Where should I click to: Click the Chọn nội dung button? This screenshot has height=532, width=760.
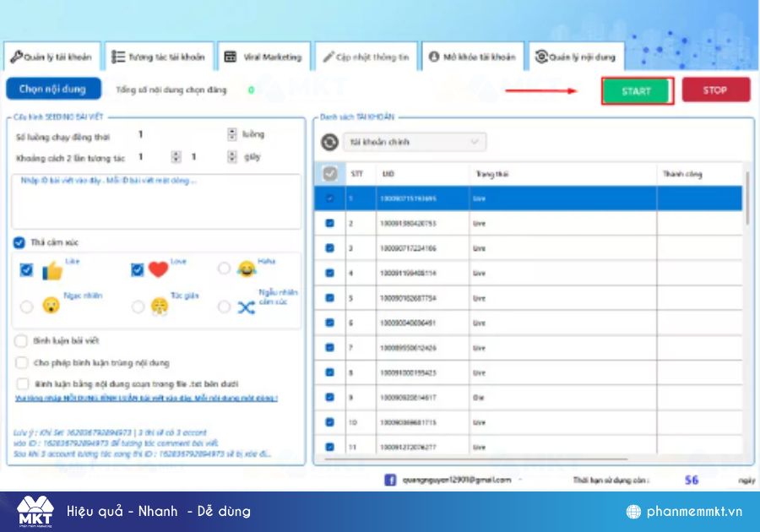click(x=52, y=88)
